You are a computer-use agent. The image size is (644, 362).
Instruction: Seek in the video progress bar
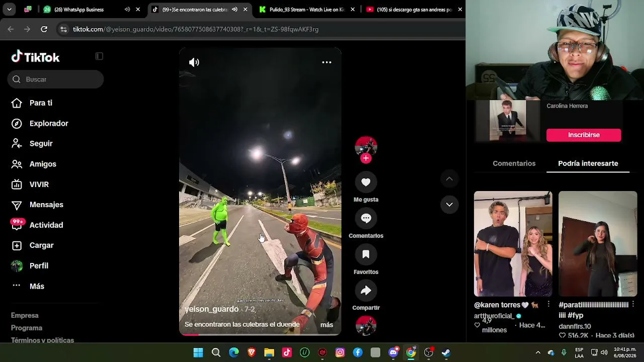pyautogui.click(x=260, y=334)
